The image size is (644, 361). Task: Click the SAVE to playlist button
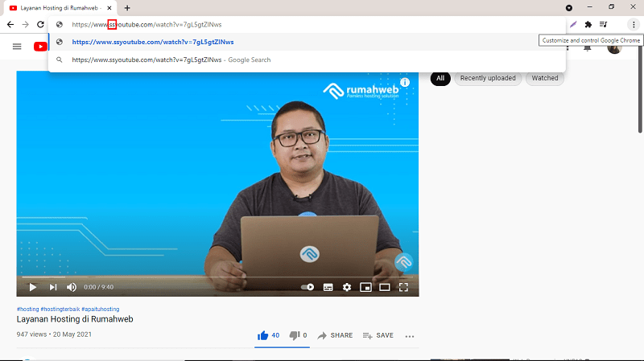click(x=378, y=335)
